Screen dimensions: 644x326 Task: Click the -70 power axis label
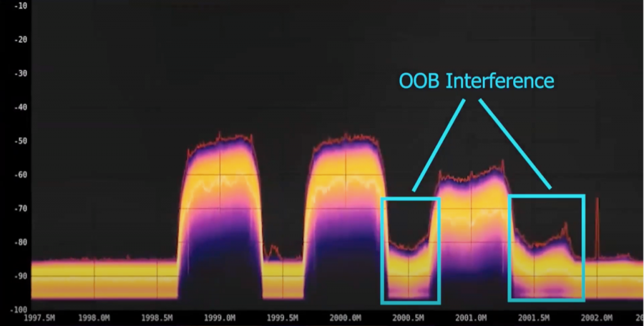19,209
